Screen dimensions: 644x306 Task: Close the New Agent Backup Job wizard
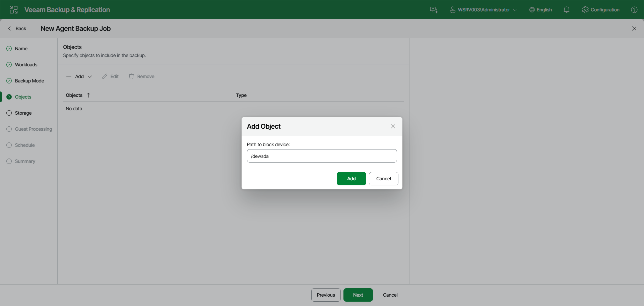pyautogui.click(x=634, y=28)
